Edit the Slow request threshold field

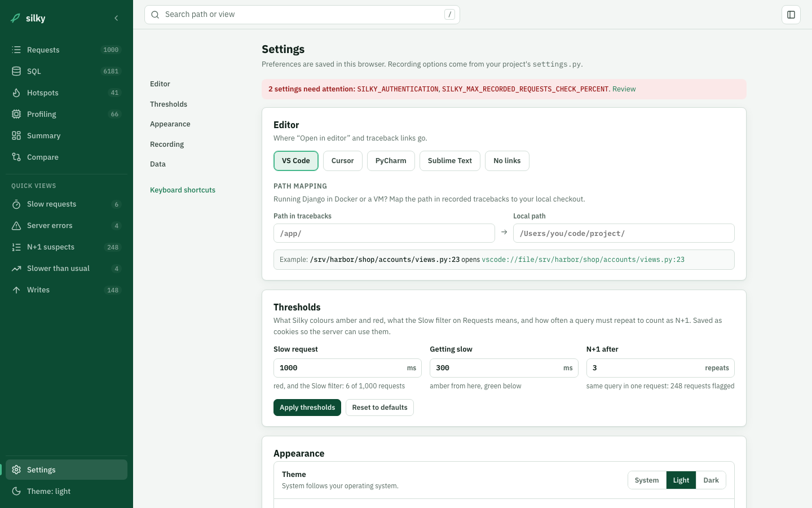coord(347,368)
